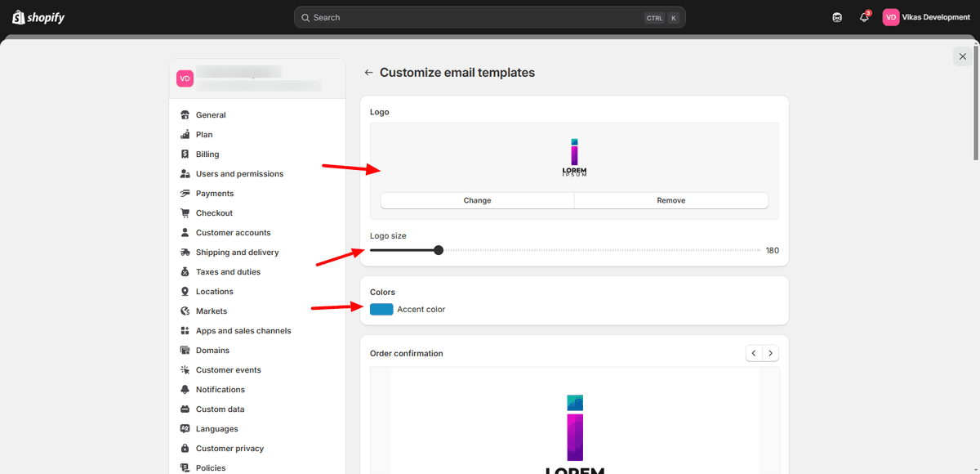Open the notifications bell icon
This screenshot has height=474, width=980.
(x=864, y=17)
